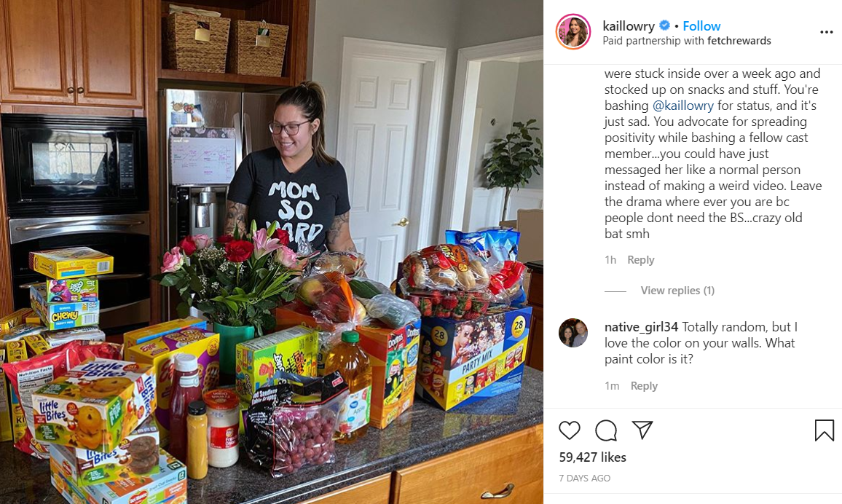View the 59,427 likes list
The width and height of the screenshot is (842, 504).
pos(592,457)
